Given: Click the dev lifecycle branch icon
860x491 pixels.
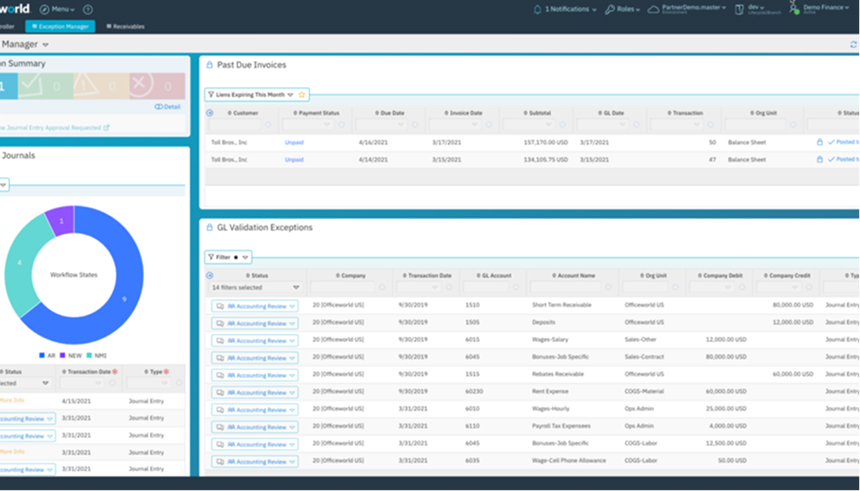Looking at the screenshot, I should click(739, 9).
